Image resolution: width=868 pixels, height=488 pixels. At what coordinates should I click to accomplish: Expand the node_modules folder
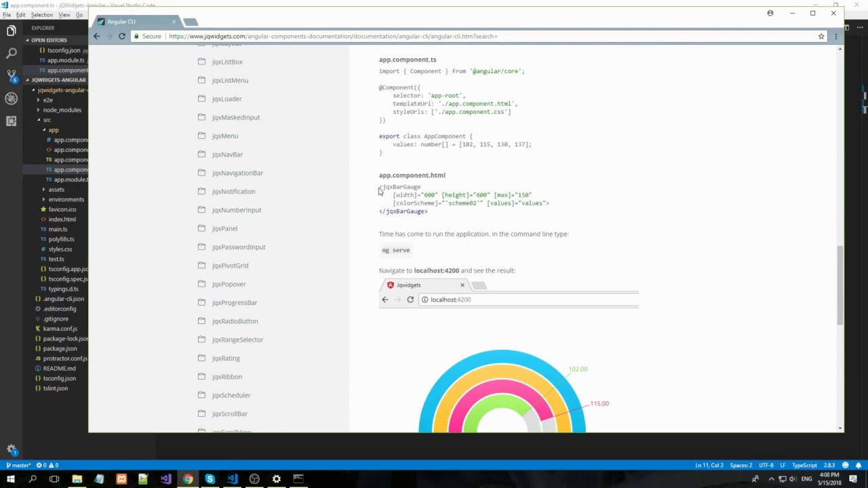click(x=62, y=110)
